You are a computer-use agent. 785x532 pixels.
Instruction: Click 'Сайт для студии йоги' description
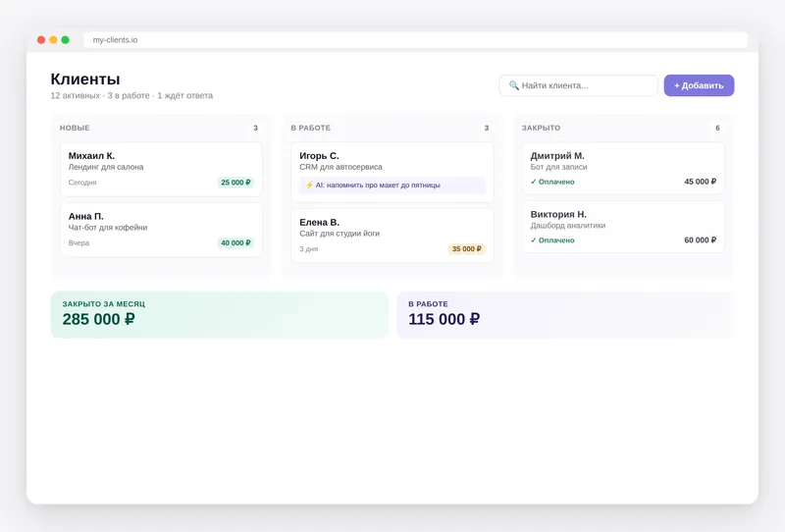tap(340, 234)
